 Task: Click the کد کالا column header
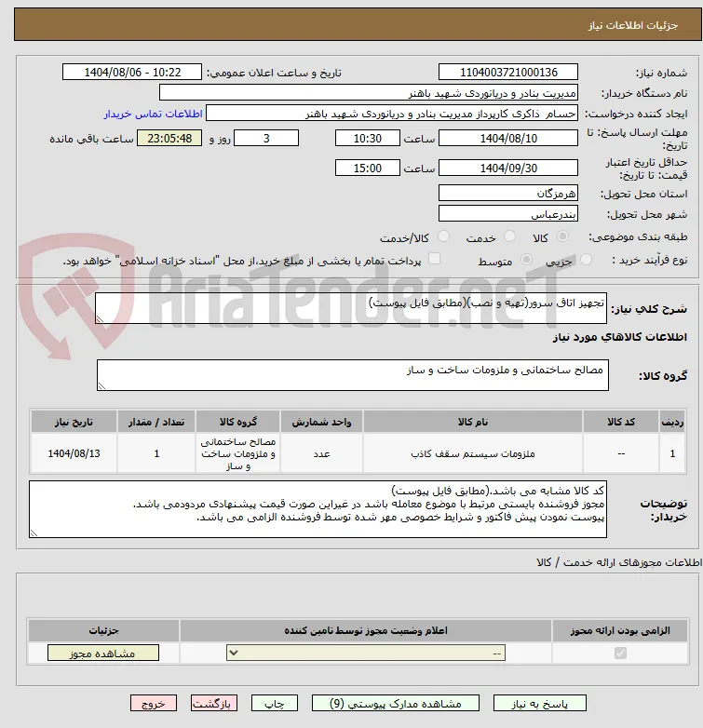pos(621,422)
